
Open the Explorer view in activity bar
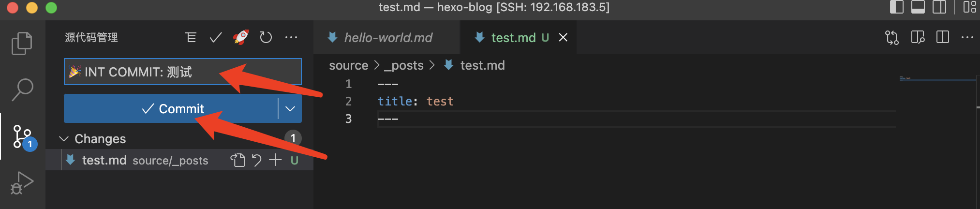tap(22, 44)
